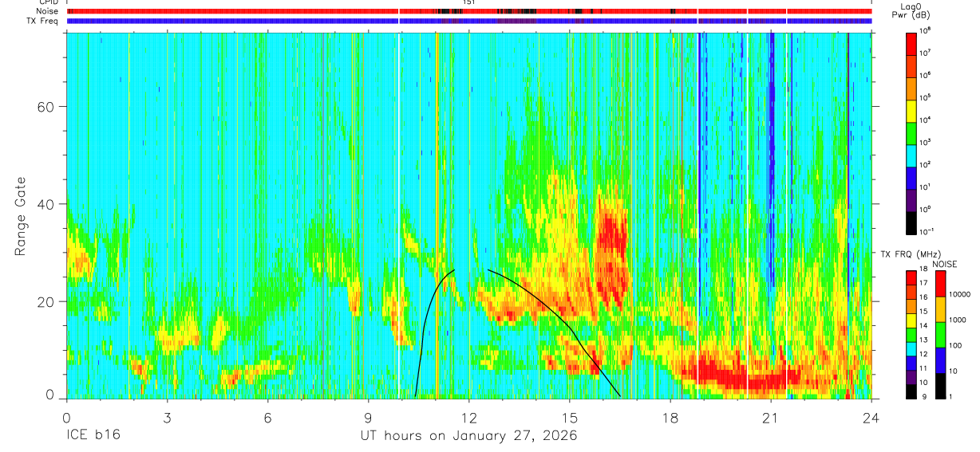Click the 'NOISE' legend title
980x452 pixels.
point(943,263)
